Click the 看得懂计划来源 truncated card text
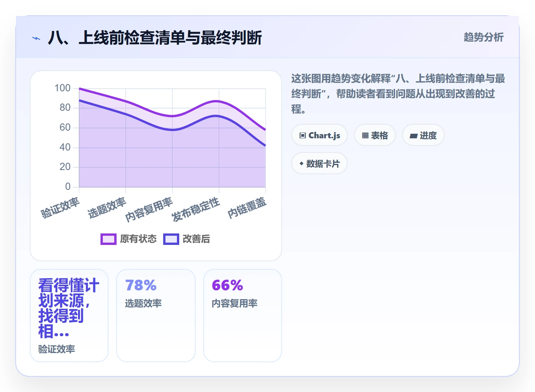This screenshot has height=392, width=535. [x=69, y=308]
